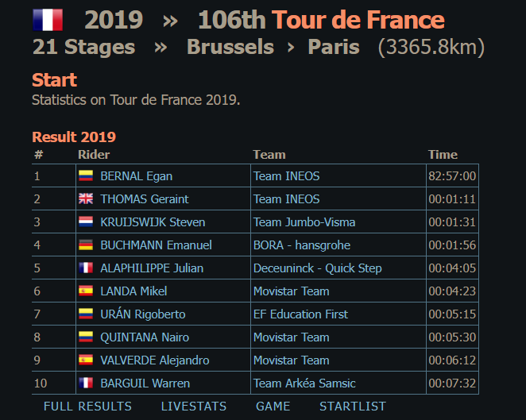Viewport: 526px width, 420px height.
Task: Open the STARTLIST page
Action: click(x=353, y=407)
